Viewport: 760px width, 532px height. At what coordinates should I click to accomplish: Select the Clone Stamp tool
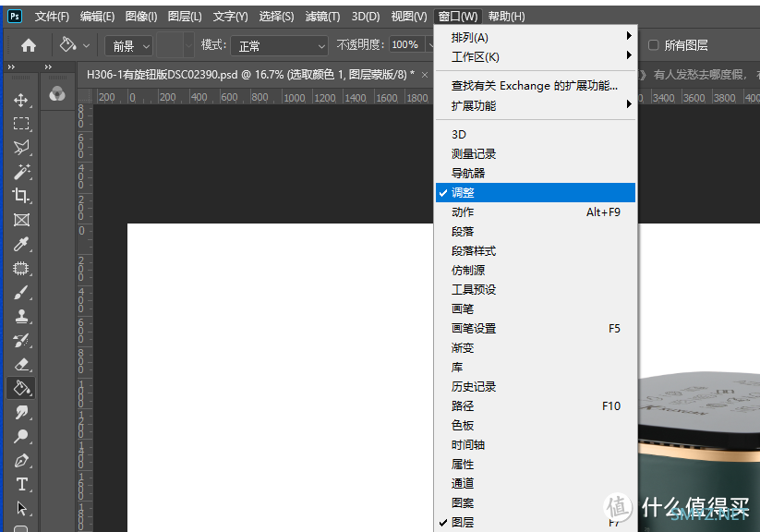[21, 316]
